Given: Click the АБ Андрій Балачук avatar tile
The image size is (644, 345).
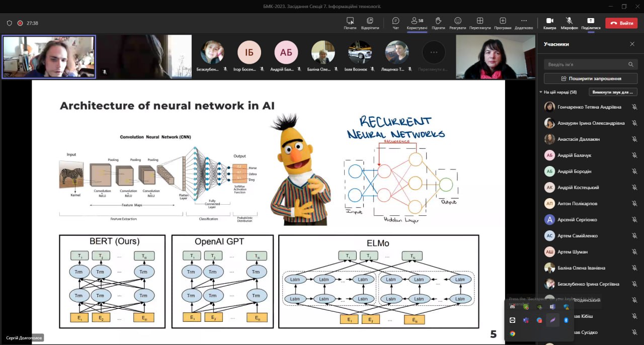Looking at the screenshot, I should coord(286,52).
